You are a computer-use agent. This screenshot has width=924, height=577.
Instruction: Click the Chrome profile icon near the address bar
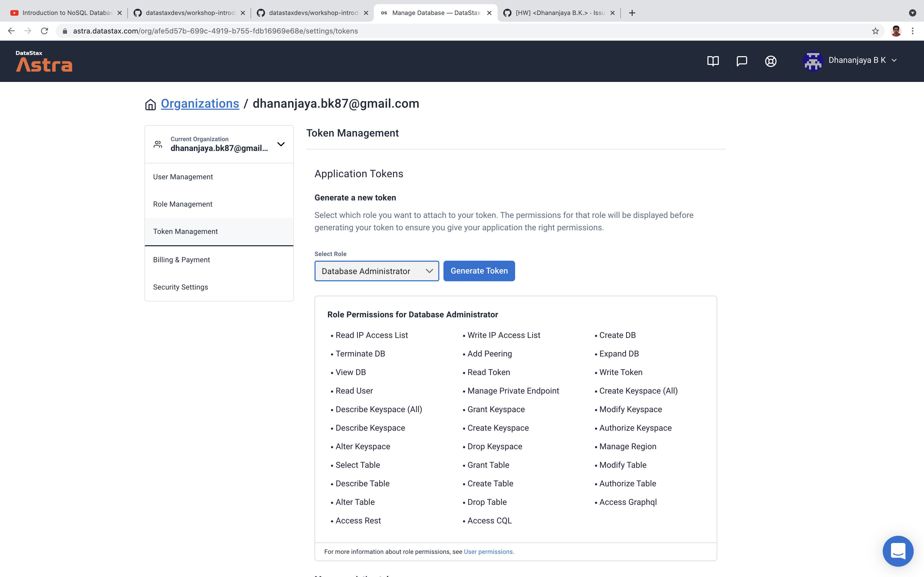896,31
